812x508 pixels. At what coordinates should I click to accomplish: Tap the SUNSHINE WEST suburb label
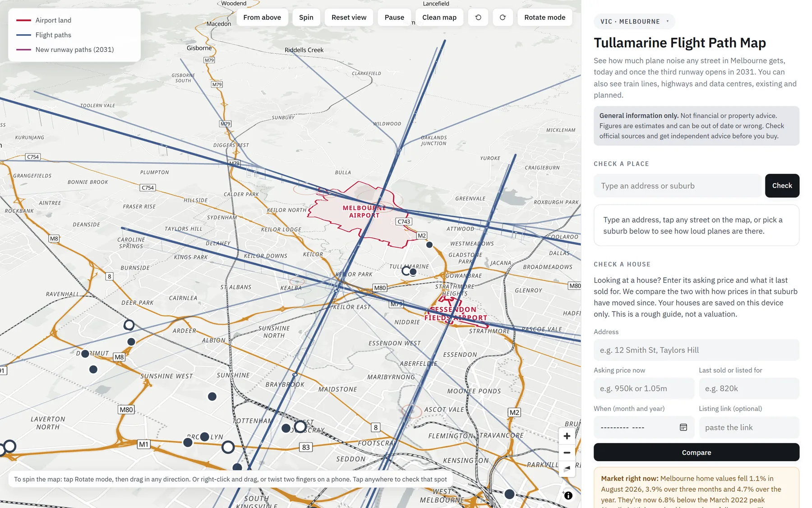coord(166,376)
